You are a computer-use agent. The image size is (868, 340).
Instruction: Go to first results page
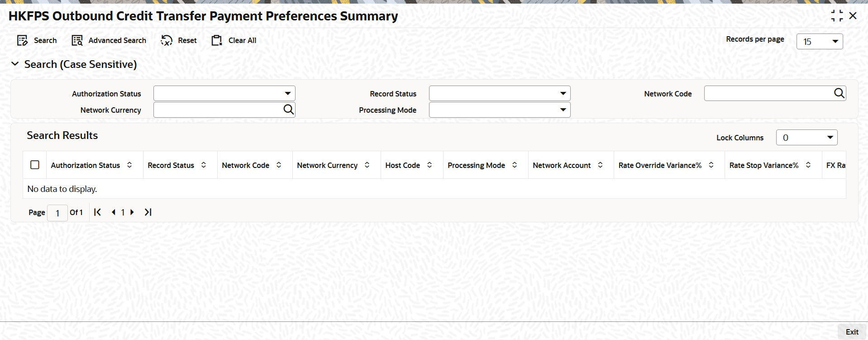tap(97, 212)
